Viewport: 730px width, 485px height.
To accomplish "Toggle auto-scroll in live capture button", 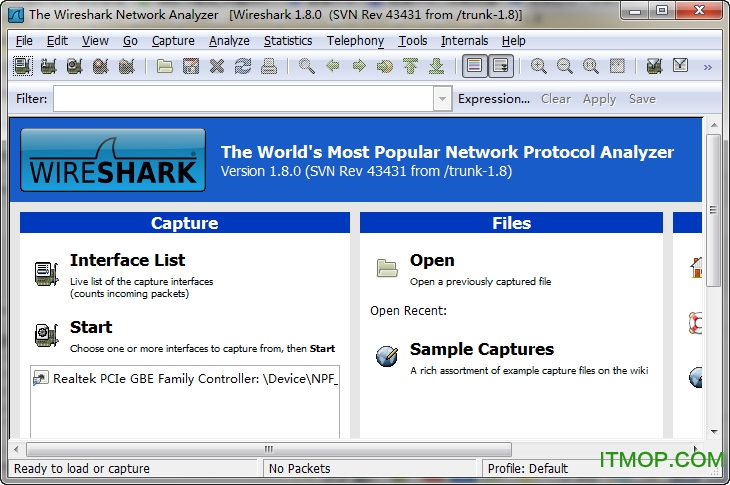I will tap(501, 67).
